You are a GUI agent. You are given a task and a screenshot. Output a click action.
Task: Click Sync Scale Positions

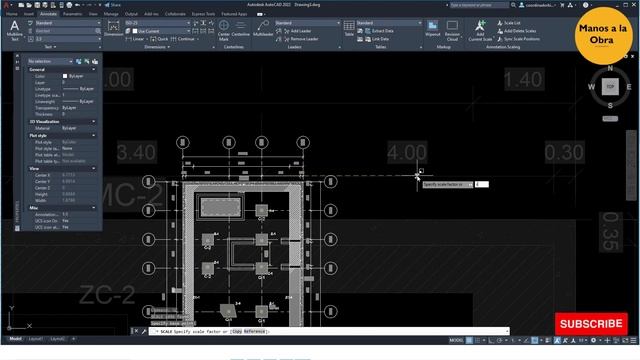518,39
